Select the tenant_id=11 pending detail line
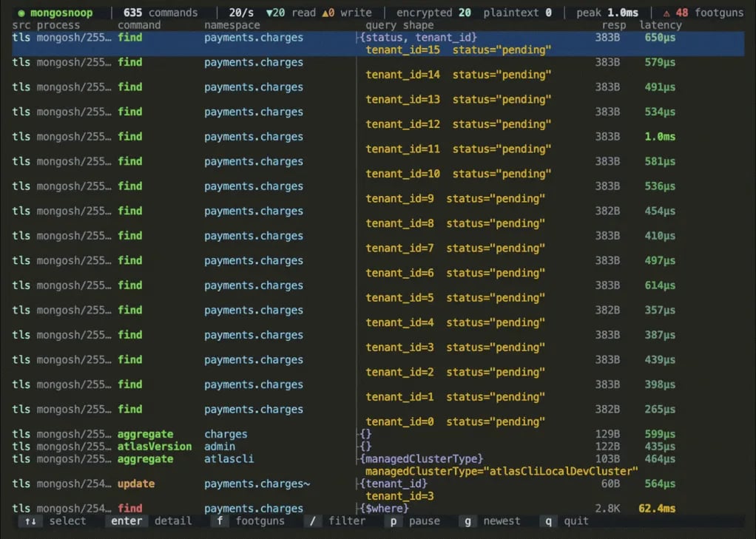The image size is (756, 539). (458, 149)
